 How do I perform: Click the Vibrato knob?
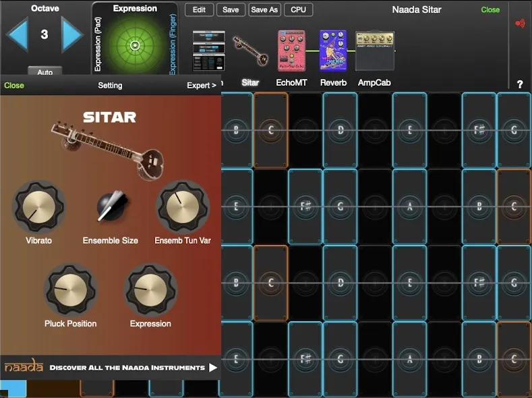(38, 207)
